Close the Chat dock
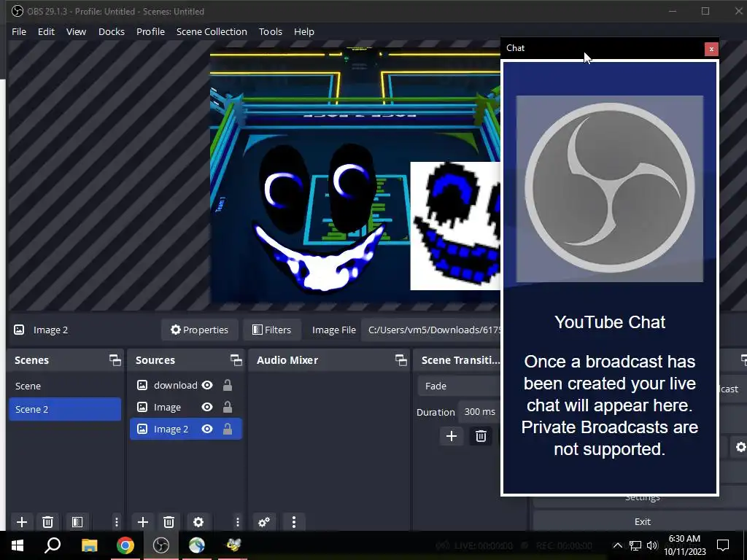 (x=711, y=49)
